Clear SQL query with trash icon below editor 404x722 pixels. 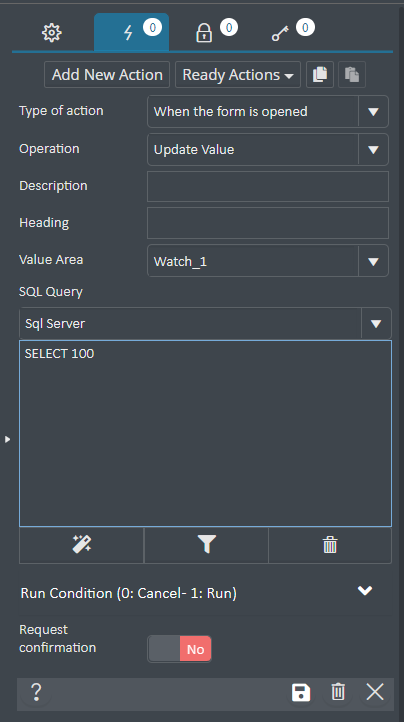[330, 545]
